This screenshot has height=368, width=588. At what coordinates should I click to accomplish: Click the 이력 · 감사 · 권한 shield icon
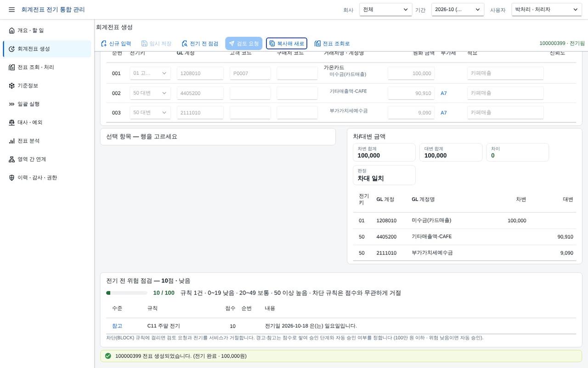(x=12, y=178)
